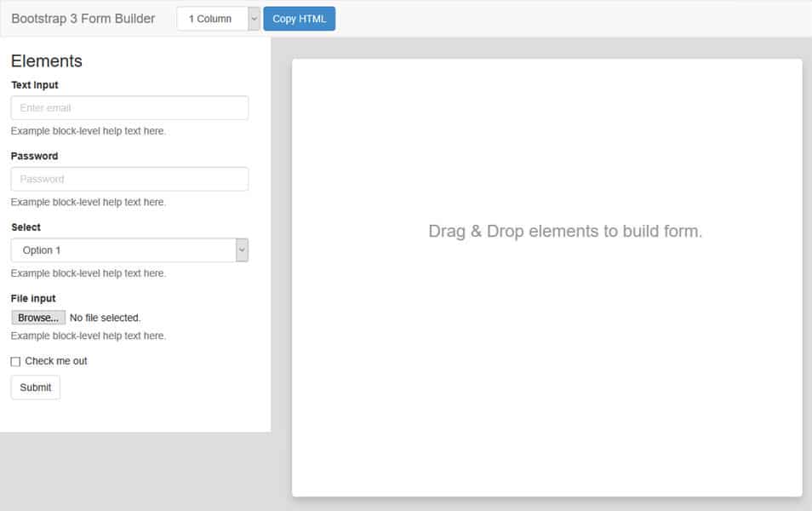Image resolution: width=812 pixels, height=511 pixels.
Task: Click help text beneath the Option 1 select
Action: [x=89, y=273]
